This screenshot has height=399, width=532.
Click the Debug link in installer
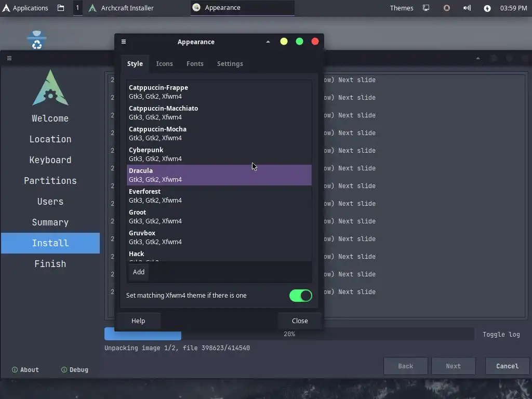point(75,370)
